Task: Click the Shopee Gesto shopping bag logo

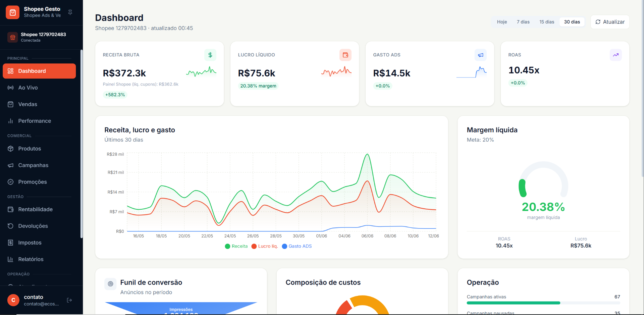Action: 13,12
